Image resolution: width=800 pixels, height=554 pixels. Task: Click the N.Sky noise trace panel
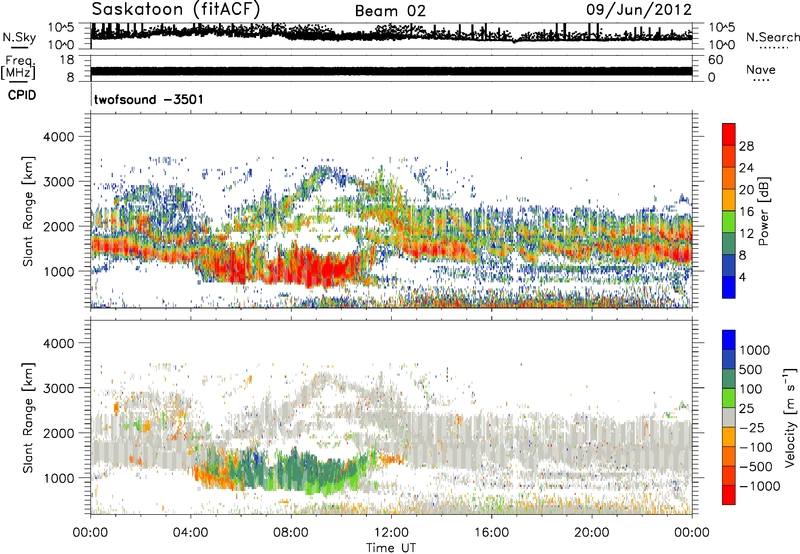[x=391, y=36]
